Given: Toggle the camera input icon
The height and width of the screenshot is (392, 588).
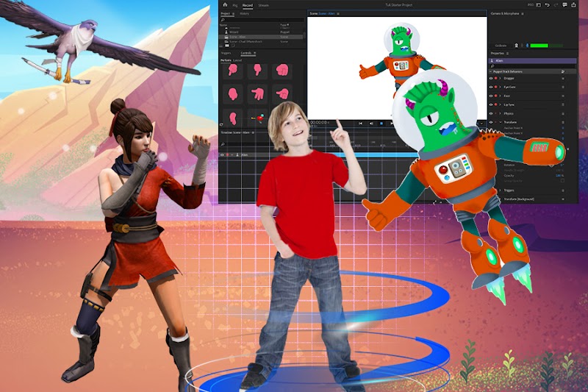Looking at the screenshot, I should [x=517, y=46].
